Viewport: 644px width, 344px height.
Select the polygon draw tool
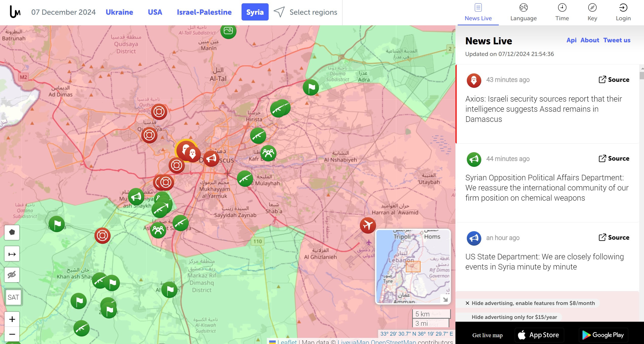[12, 232]
